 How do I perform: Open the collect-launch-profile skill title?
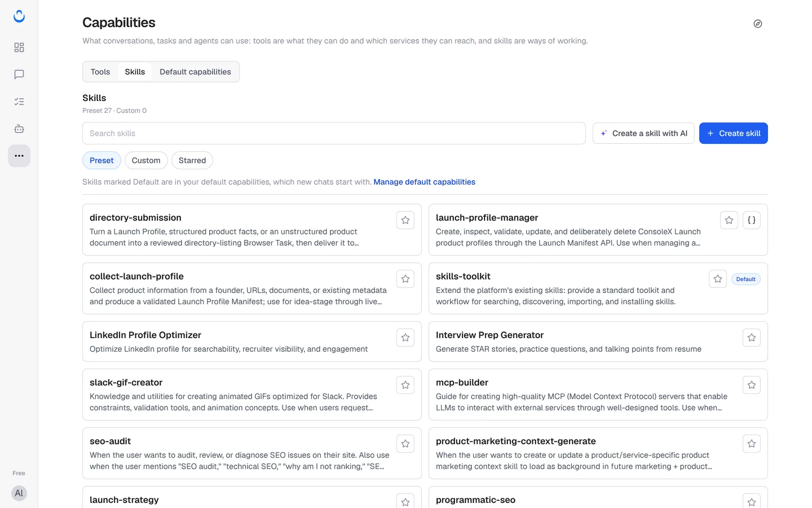[136, 277]
